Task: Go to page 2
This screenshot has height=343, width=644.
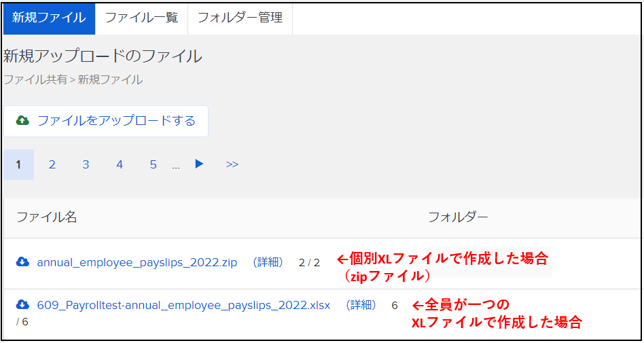Action: [x=52, y=164]
